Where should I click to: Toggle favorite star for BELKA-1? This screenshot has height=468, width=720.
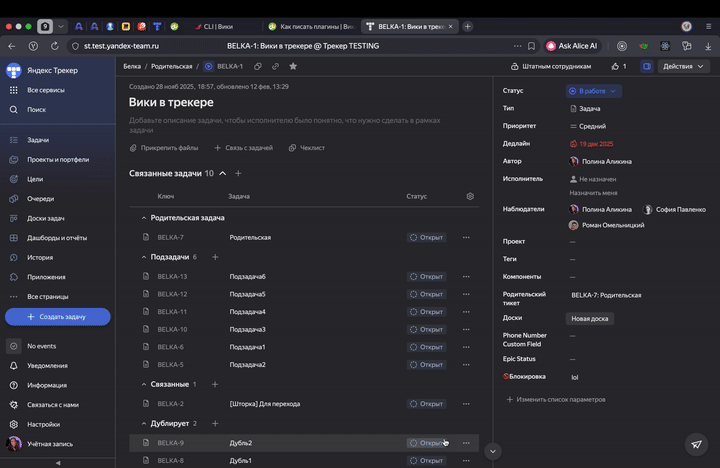tap(293, 66)
